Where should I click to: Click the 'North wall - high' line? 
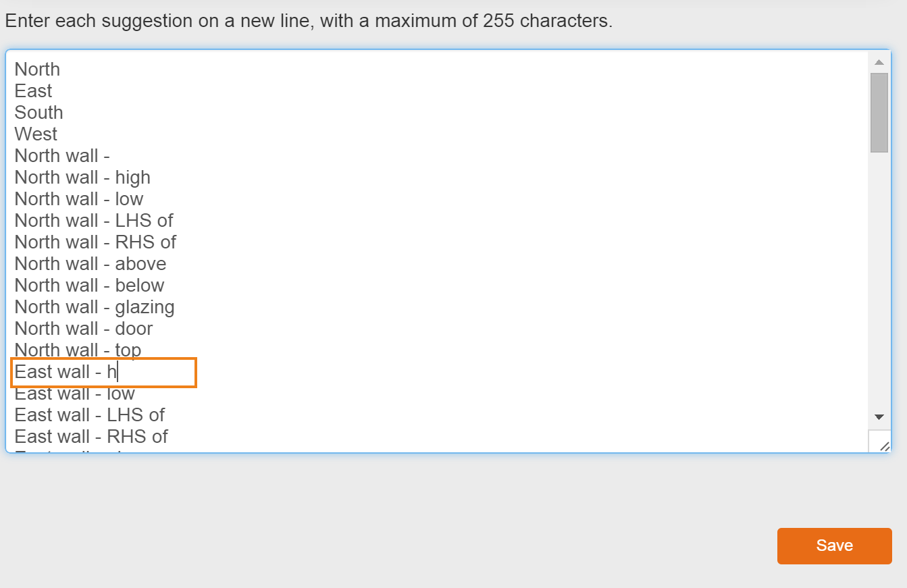coord(82,178)
